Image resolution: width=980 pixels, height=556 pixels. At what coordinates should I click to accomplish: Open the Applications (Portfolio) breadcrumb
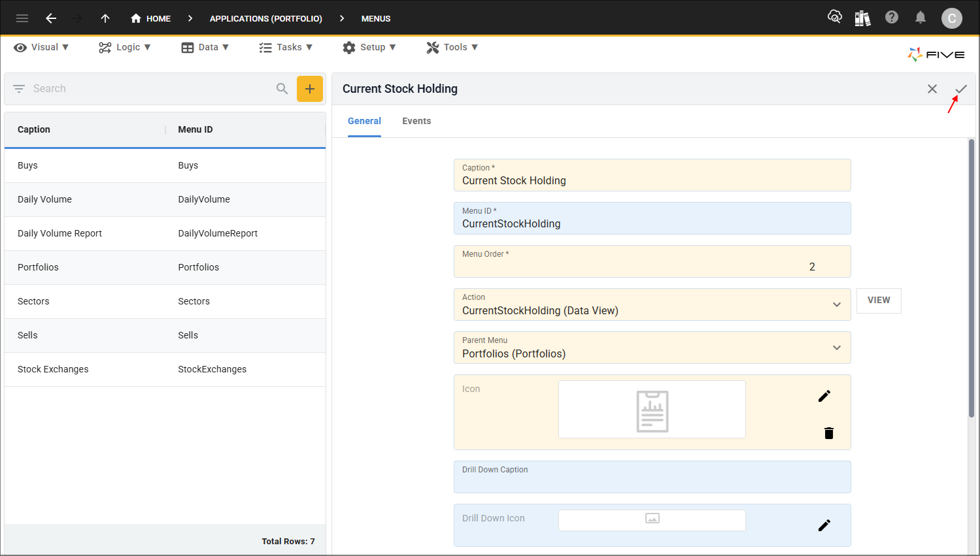266,18
